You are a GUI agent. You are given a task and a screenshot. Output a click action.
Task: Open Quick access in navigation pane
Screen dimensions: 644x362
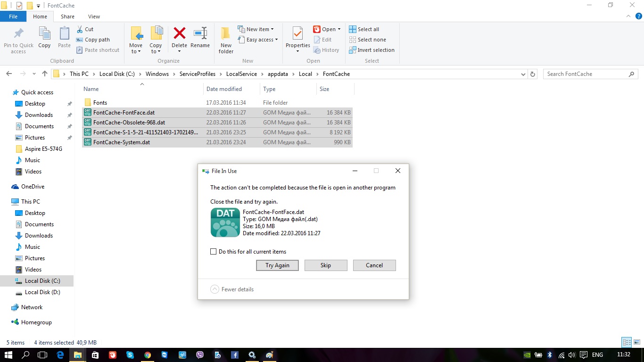37,92
